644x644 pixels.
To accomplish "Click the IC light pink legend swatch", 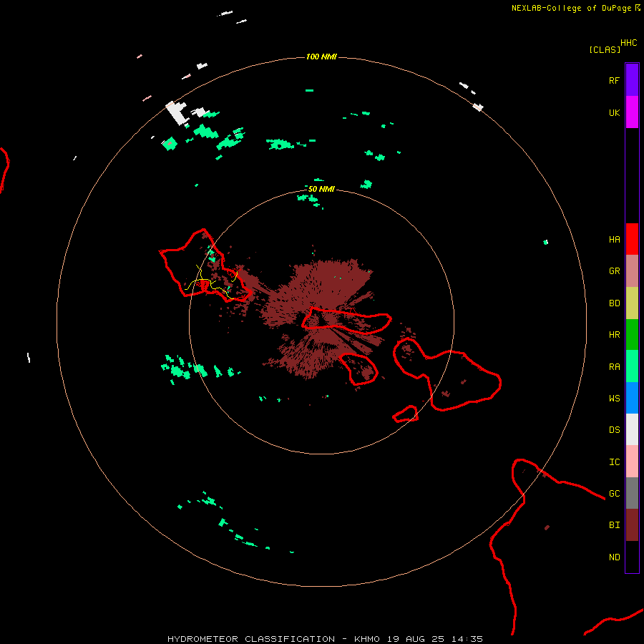I will pyautogui.click(x=632, y=462).
